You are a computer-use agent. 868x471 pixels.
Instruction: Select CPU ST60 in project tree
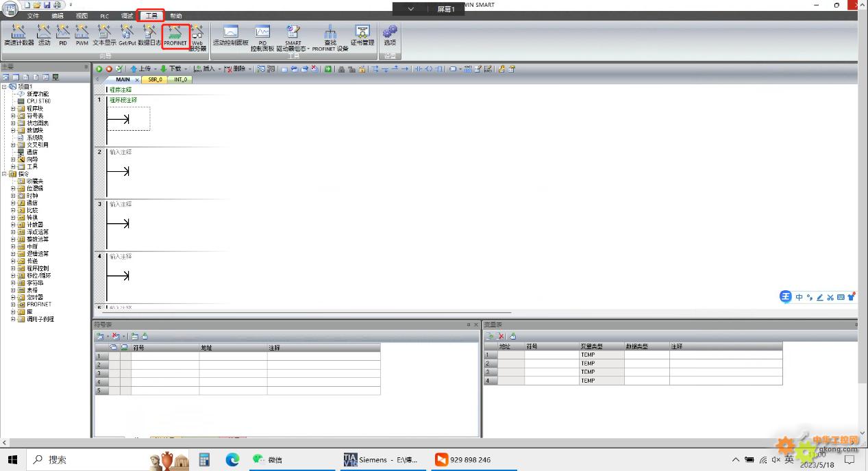point(38,101)
